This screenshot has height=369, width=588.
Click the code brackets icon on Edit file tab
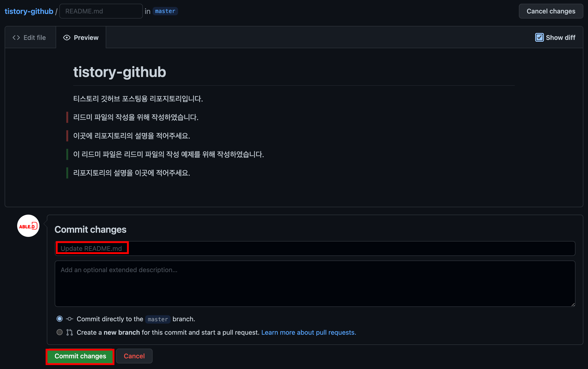(16, 38)
